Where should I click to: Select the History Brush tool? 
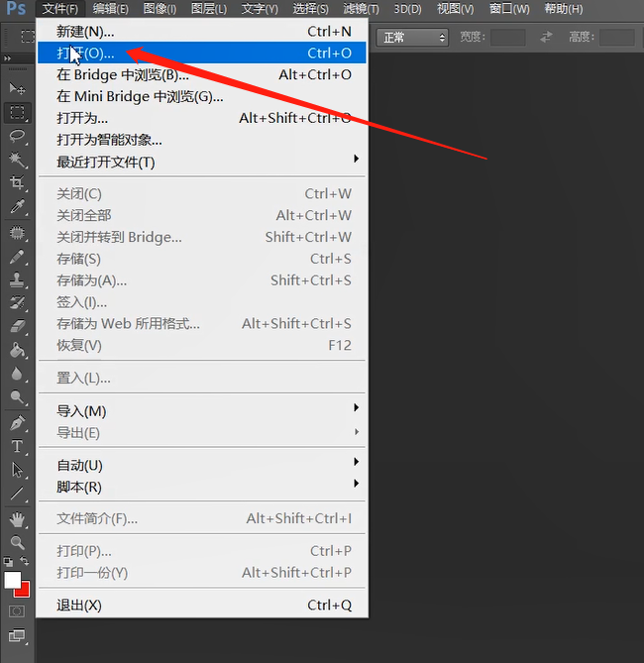click(17, 302)
